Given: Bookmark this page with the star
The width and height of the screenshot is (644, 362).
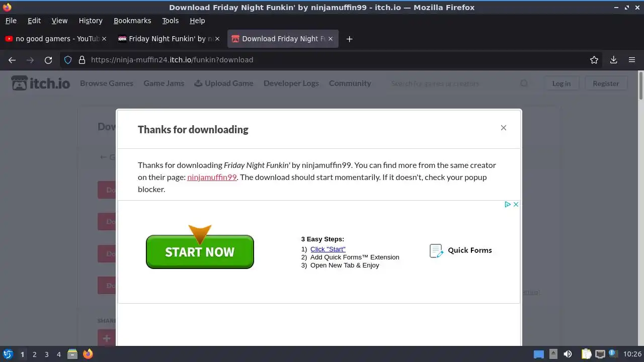Looking at the screenshot, I should click(594, 60).
